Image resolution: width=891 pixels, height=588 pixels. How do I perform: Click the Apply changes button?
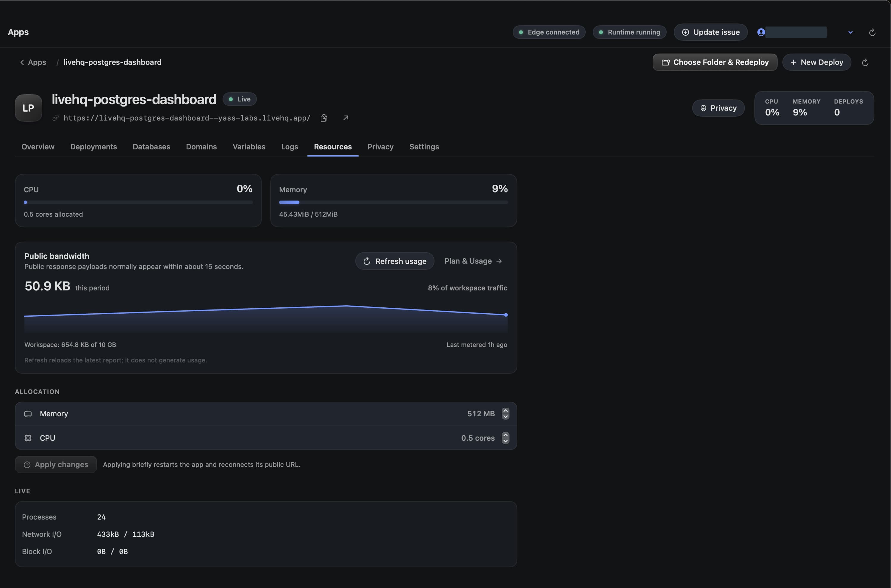pos(56,465)
